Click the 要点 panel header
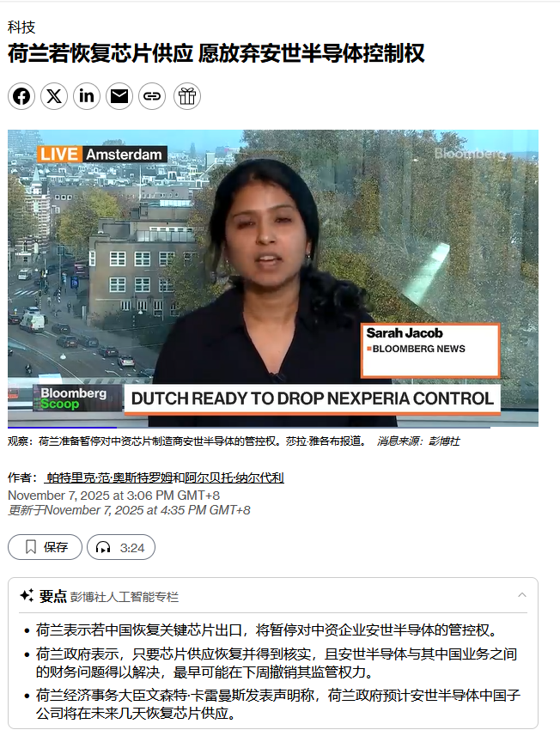 273,596
